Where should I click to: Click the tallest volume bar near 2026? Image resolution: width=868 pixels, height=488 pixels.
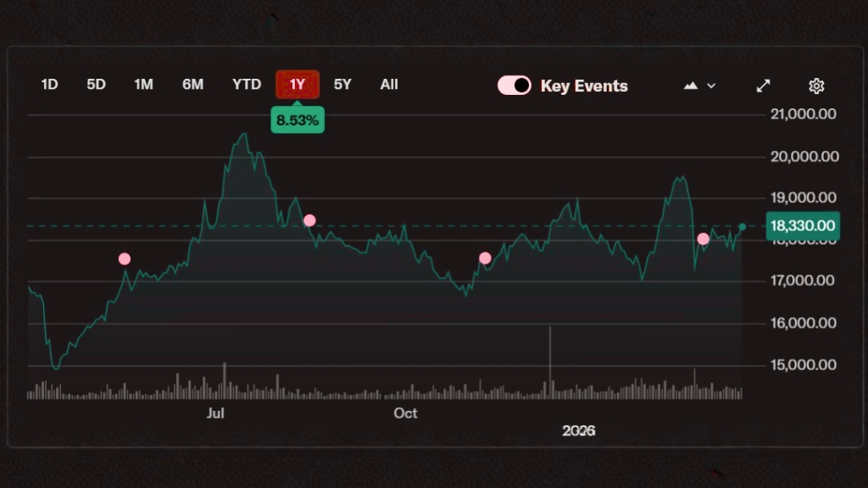tap(549, 363)
